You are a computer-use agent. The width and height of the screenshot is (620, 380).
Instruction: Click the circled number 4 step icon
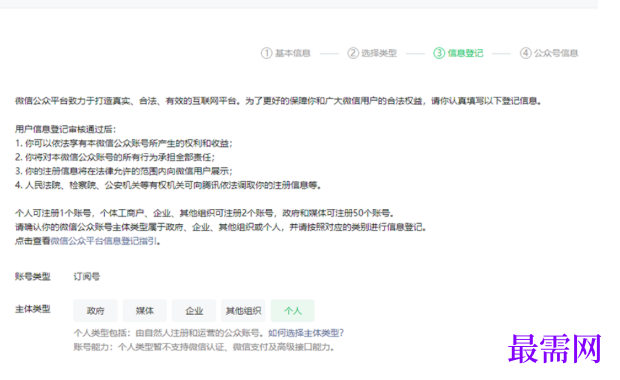(x=525, y=53)
